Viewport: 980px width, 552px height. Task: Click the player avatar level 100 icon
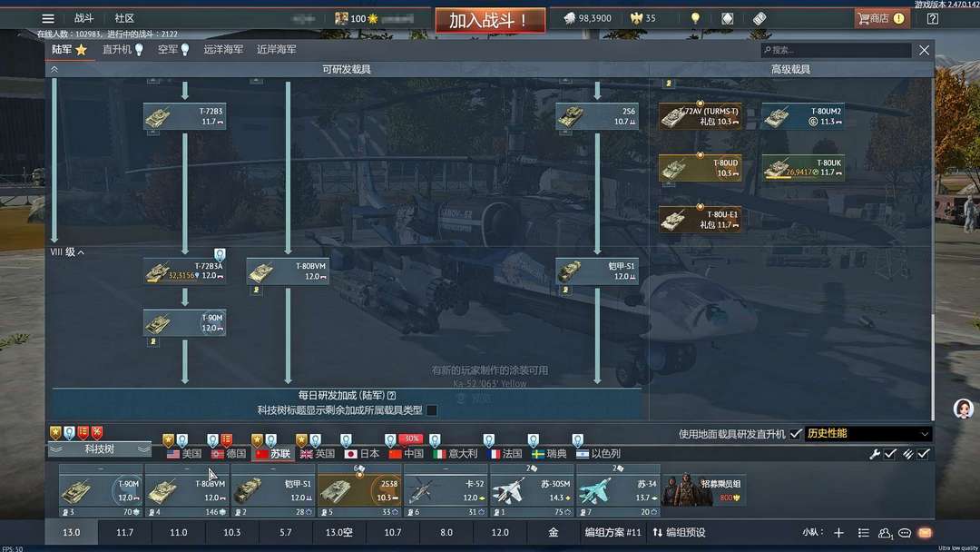point(341,18)
